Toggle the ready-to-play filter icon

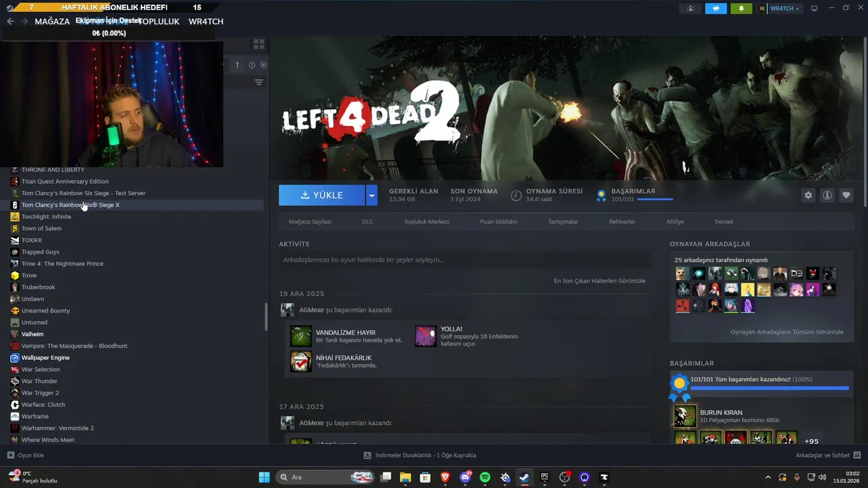[264, 65]
